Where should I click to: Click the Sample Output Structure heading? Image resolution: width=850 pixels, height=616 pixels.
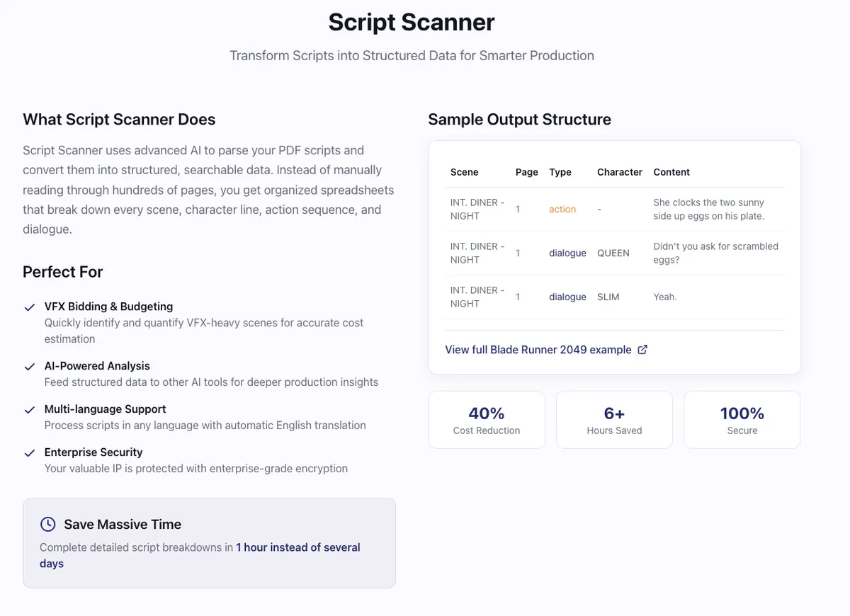click(x=519, y=119)
